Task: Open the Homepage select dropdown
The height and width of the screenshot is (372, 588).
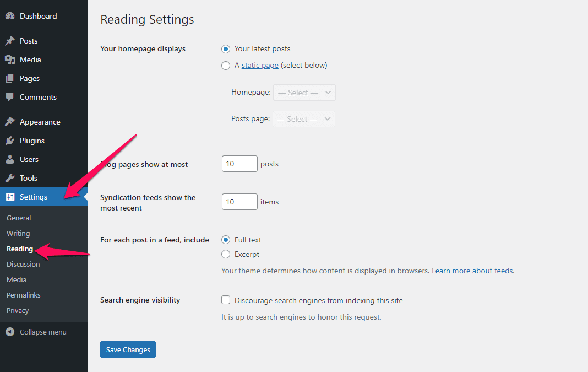Action: coord(304,93)
